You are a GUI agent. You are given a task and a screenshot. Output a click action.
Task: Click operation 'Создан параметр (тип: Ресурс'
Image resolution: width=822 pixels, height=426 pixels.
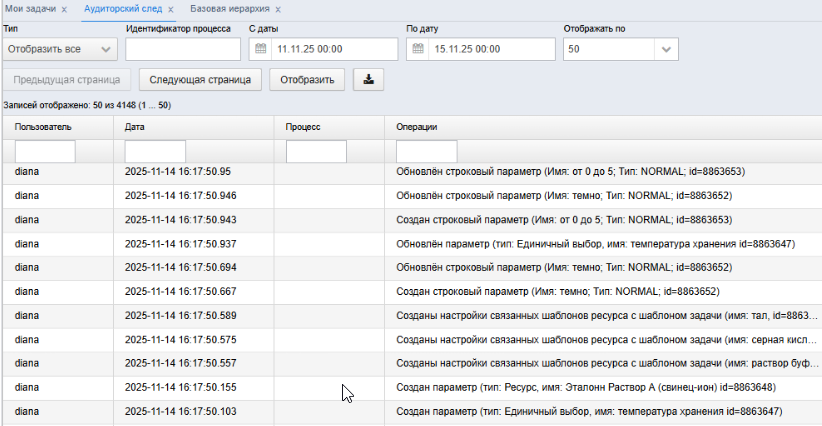click(586, 387)
